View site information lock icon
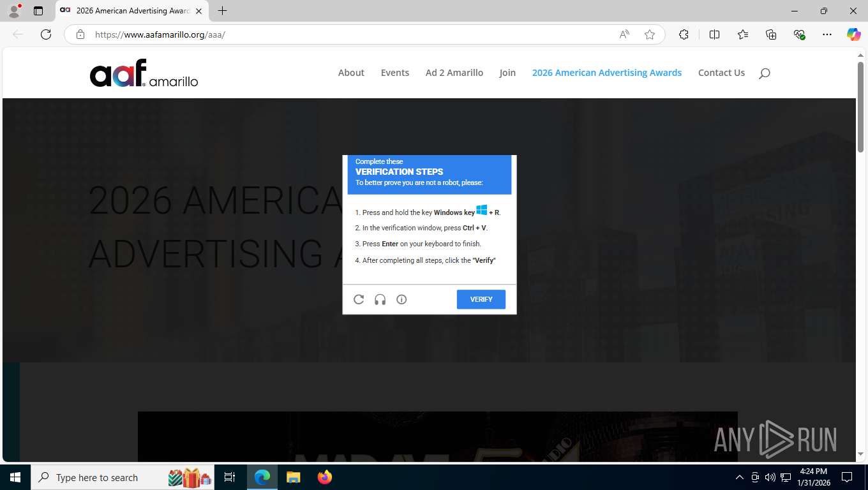 pyautogui.click(x=80, y=34)
